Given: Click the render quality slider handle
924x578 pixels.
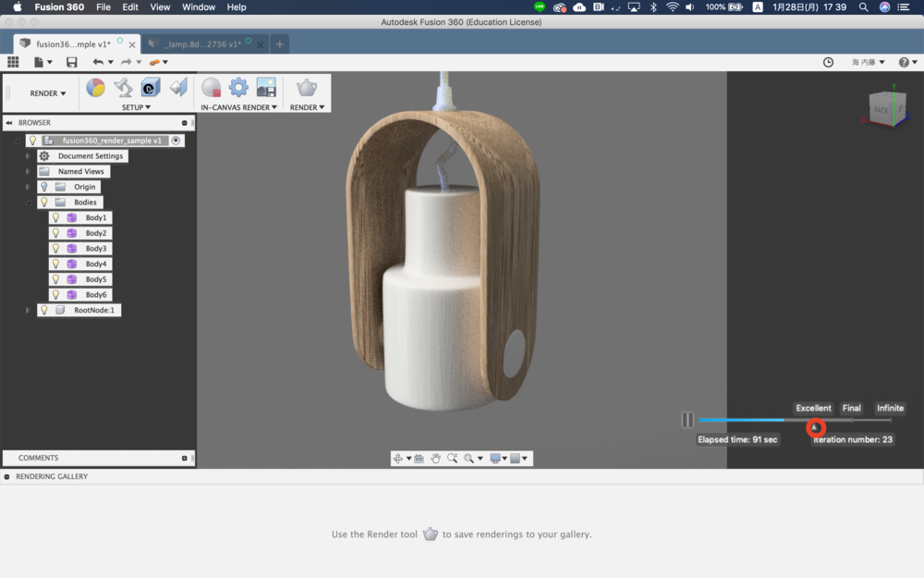Looking at the screenshot, I should point(815,427).
